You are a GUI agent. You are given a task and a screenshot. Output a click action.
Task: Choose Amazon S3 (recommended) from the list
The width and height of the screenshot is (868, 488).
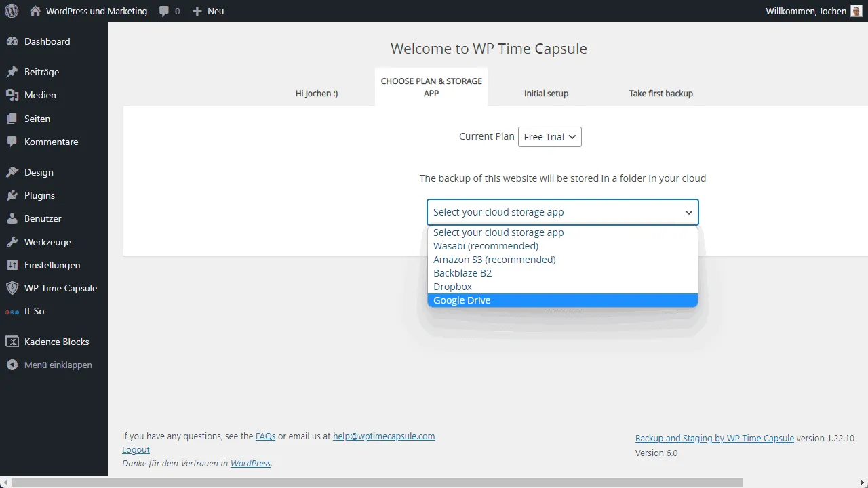click(563, 260)
